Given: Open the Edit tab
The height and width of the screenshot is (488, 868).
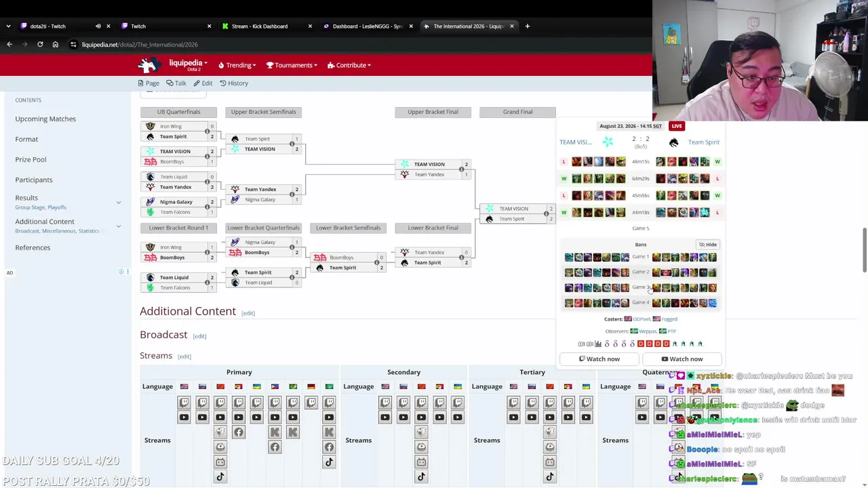Looking at the screenshot, I should point(203,83).
